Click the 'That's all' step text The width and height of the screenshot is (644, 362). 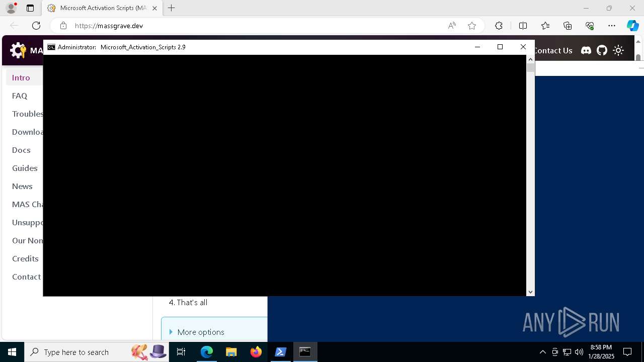pos(192,302)
